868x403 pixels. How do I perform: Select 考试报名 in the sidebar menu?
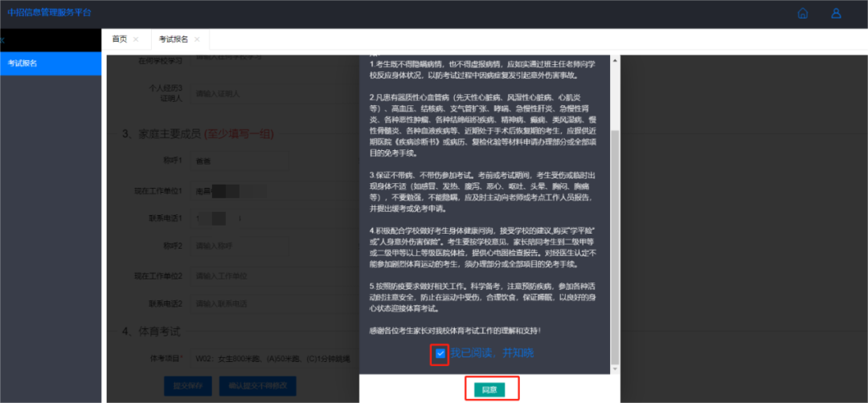(x=51, y=63)
